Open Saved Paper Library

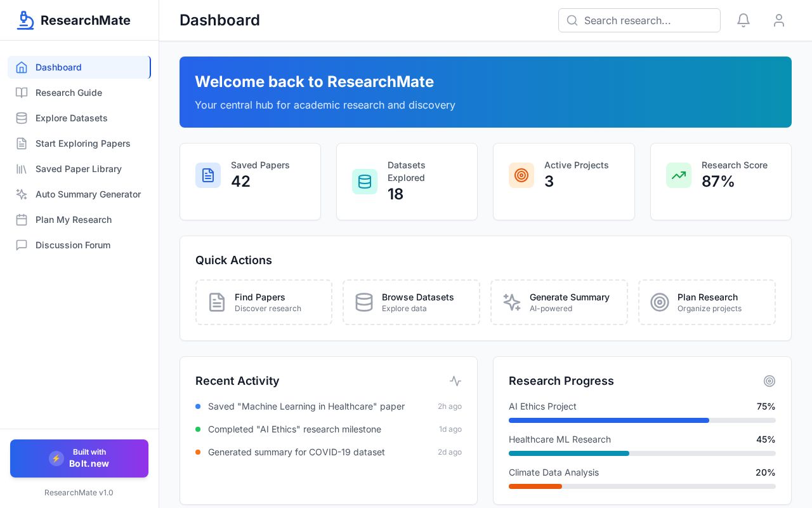point(79,169)
